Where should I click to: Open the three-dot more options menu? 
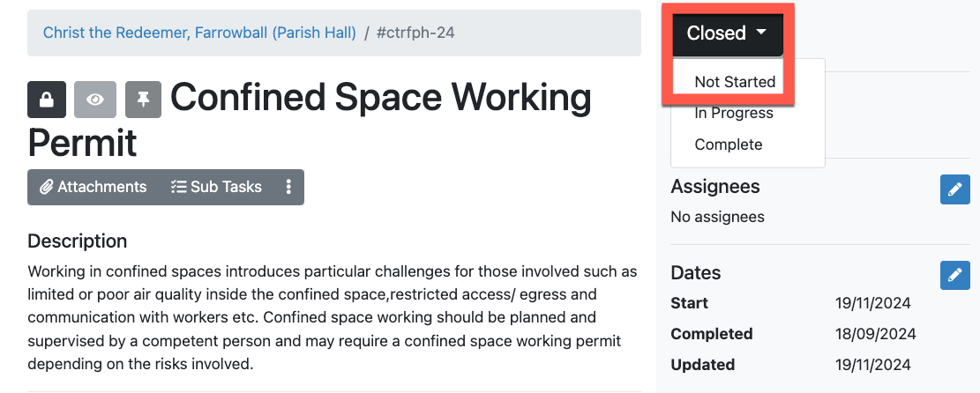[288, 187]
